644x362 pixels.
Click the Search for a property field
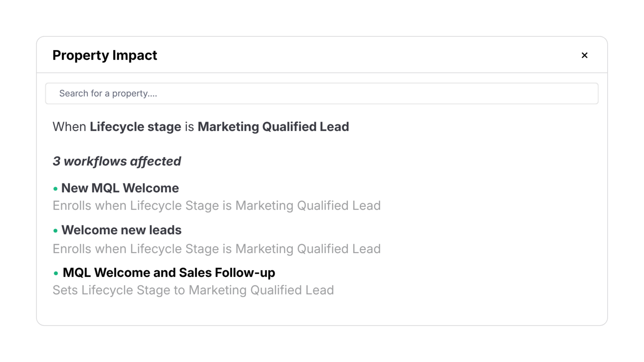(x=321, y=93)
